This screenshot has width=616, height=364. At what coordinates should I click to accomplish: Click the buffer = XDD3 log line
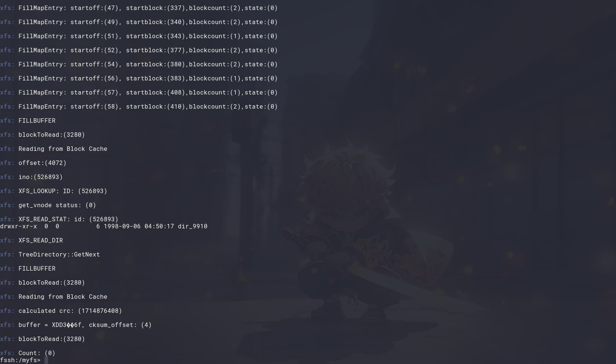pyautogui.click(x=76, y=325)
